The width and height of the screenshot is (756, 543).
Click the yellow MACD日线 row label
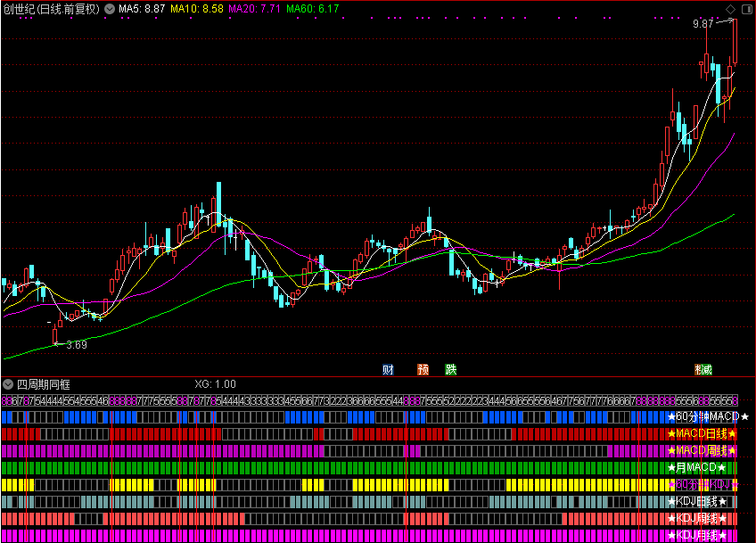point(704,434)
